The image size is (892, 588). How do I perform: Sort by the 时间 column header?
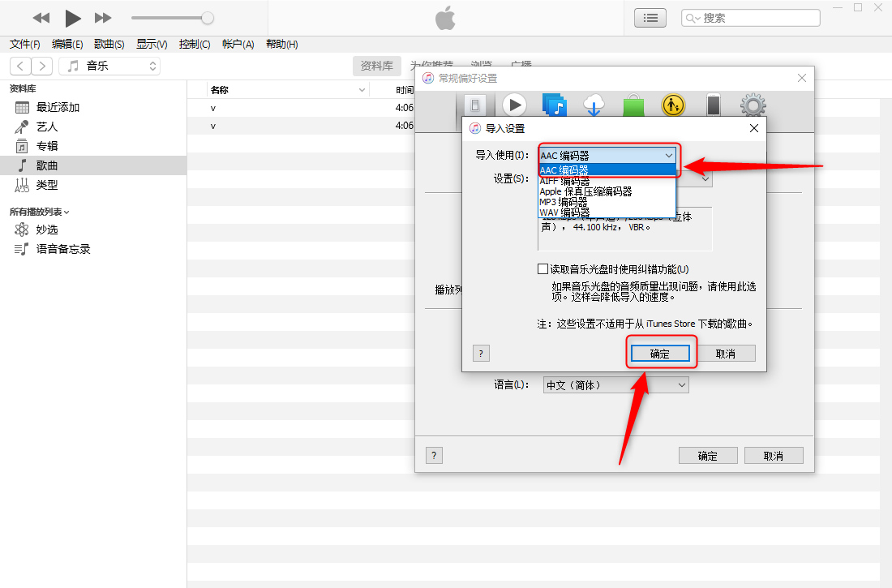[405, 90]
